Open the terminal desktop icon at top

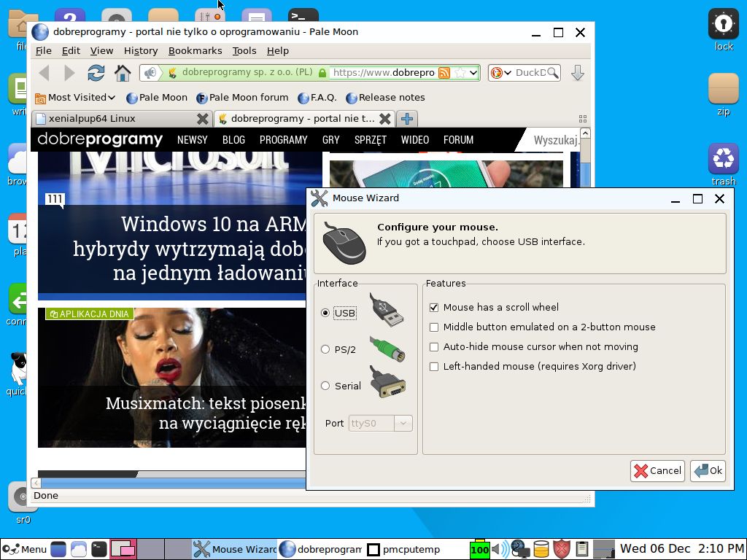[x=303, y=15]
